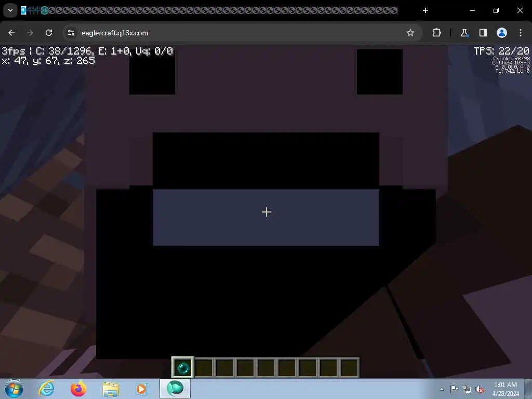
Task: Open Windows Explorer folder on taskbar
Action: coord(111,389)
